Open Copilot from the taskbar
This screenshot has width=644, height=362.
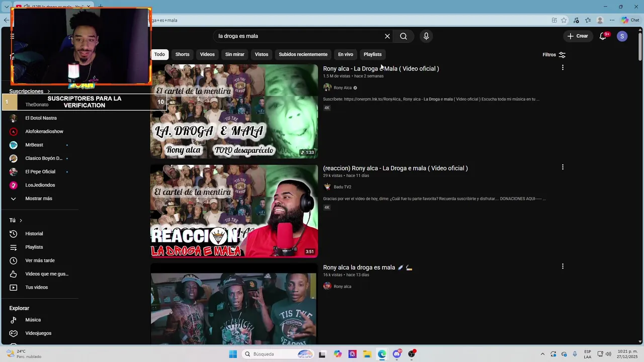(x=338, y=354)
